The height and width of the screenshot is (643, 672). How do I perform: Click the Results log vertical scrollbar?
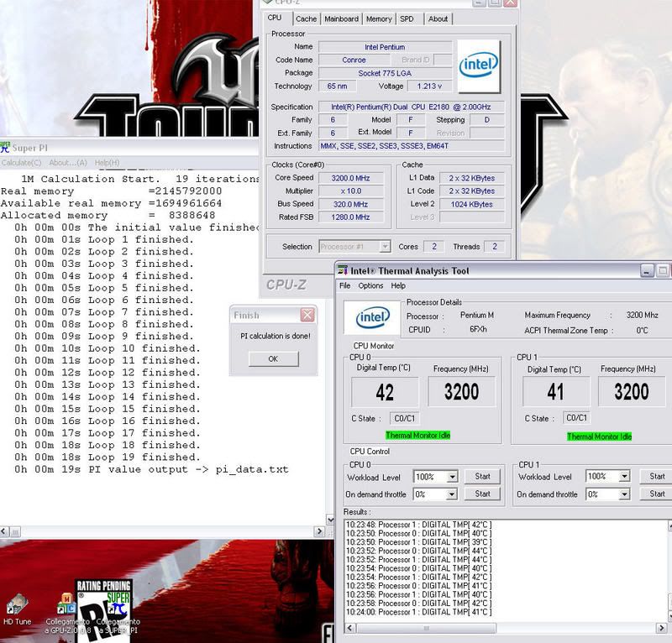point(666,571)
